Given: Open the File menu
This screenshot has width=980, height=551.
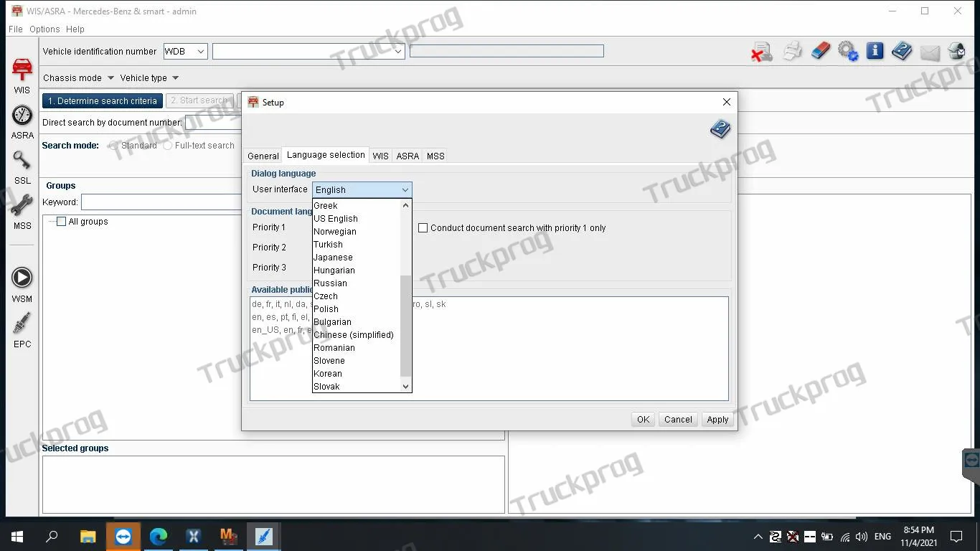Looking at the screenshot, I should point(15,29).
